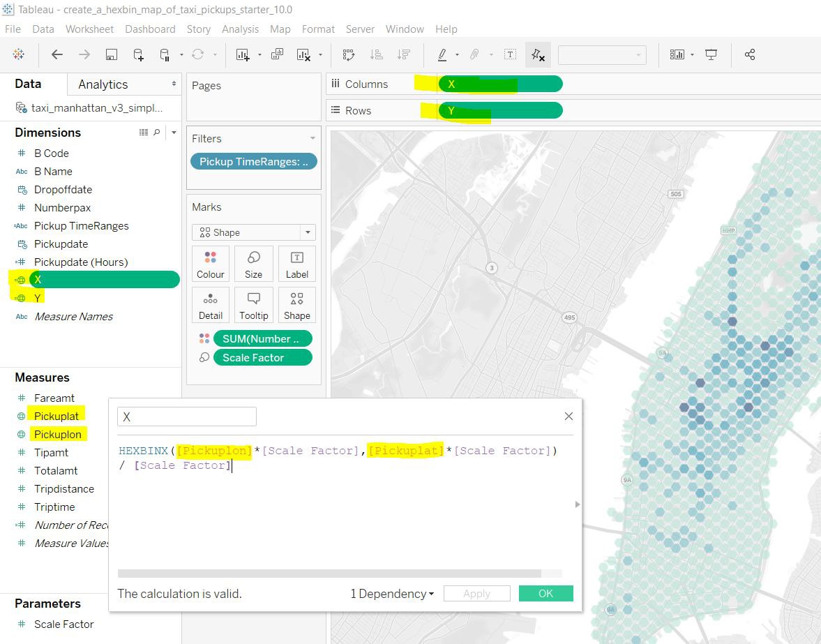Click the Sort Descending icon

pyautogui.click(x=404, y=54)
